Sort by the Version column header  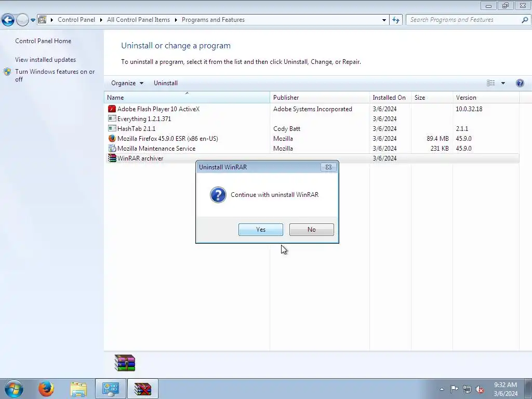[x=486, y=97]
